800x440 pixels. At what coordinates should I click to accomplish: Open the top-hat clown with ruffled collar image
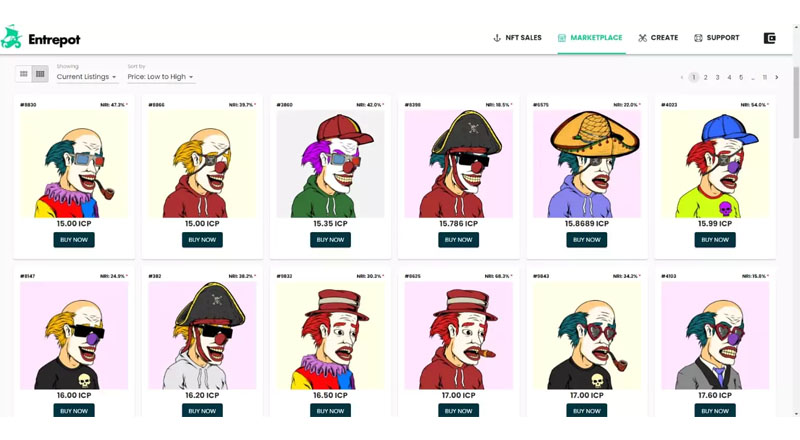point(330,335)
